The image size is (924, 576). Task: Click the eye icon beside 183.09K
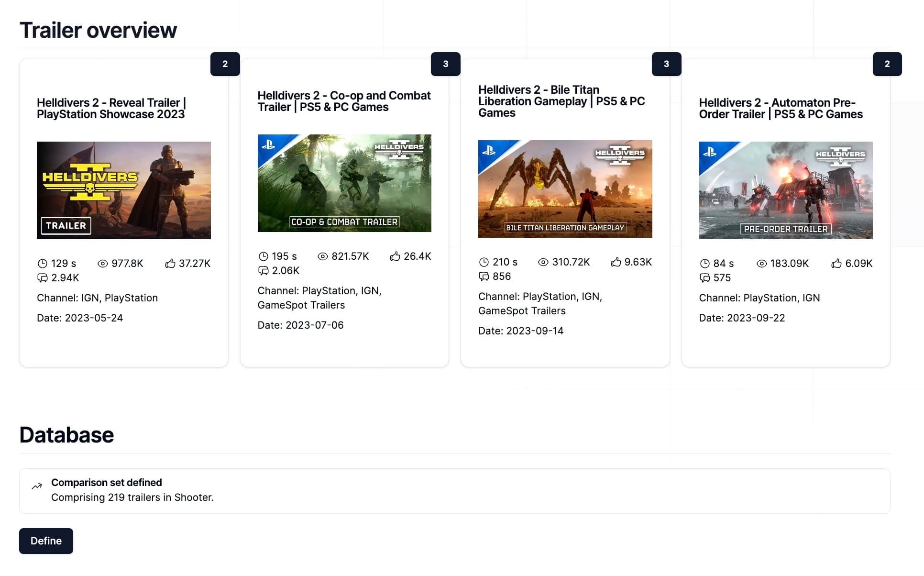(762, 264)
